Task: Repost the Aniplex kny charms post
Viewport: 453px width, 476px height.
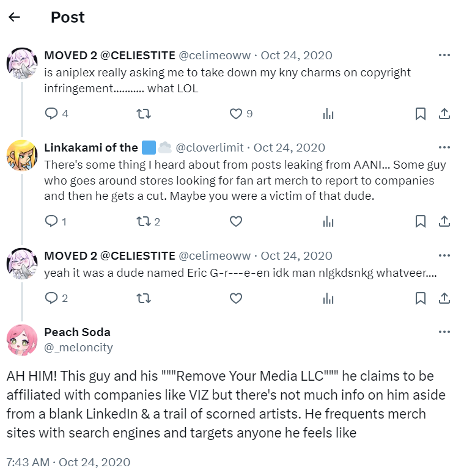Action: (143, 114)
